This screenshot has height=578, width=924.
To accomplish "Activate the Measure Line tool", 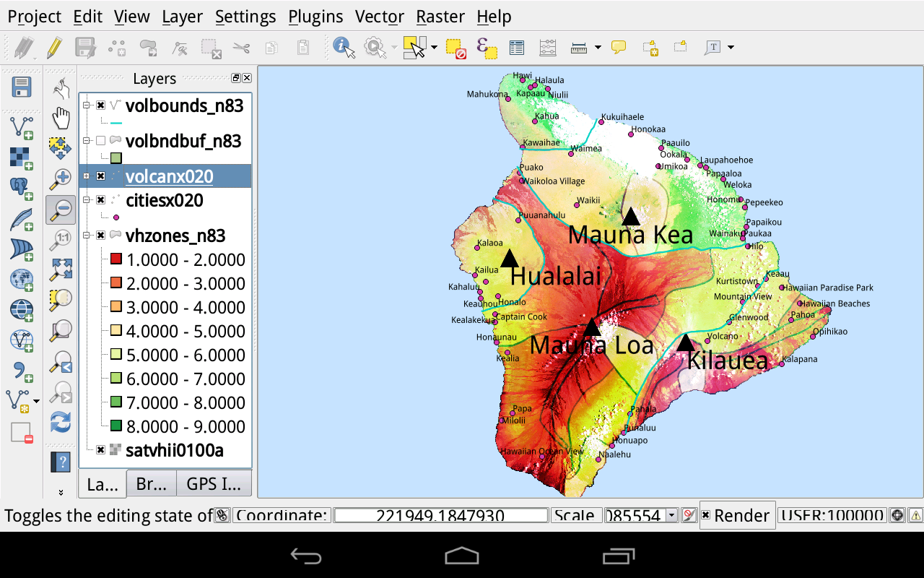I will tap(577, 46).
